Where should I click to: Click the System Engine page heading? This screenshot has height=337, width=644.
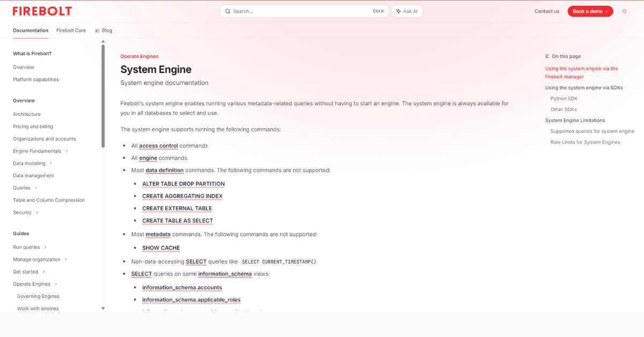156,70
